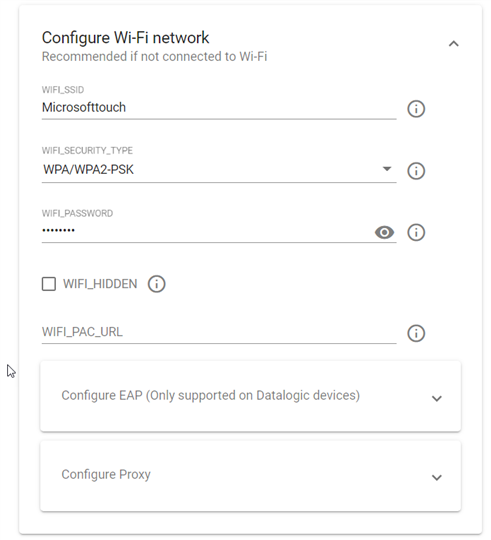The width and height of the screenshot is (491, 540).
Task: Open the WPA/WPA2-PSK security type dropdown
Action: 219,169
